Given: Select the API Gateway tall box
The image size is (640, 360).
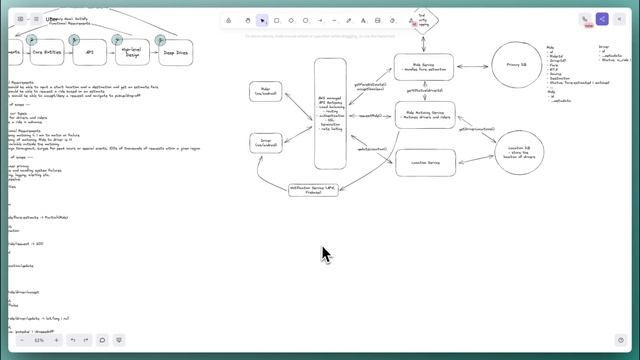Looking at the screenshot, I should [x=330, y=113].
